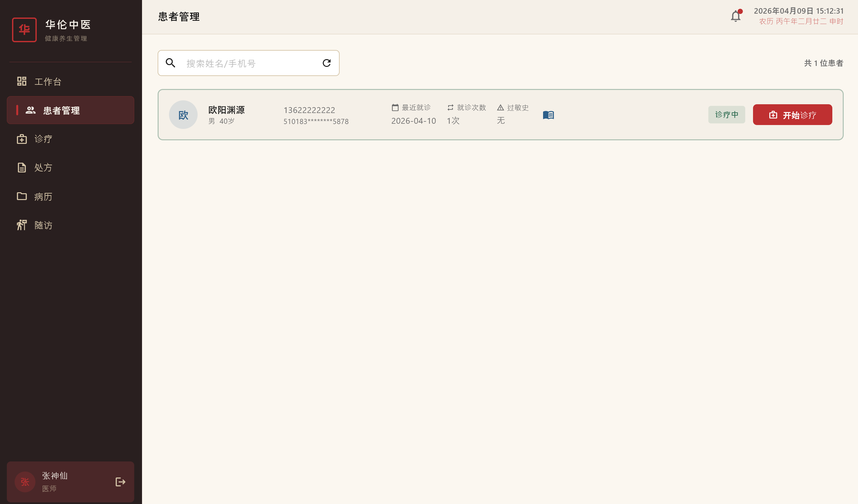This screenshot has width=858, height=504.
Task: Click the phone number 13622222222
Action: [309, 110]
